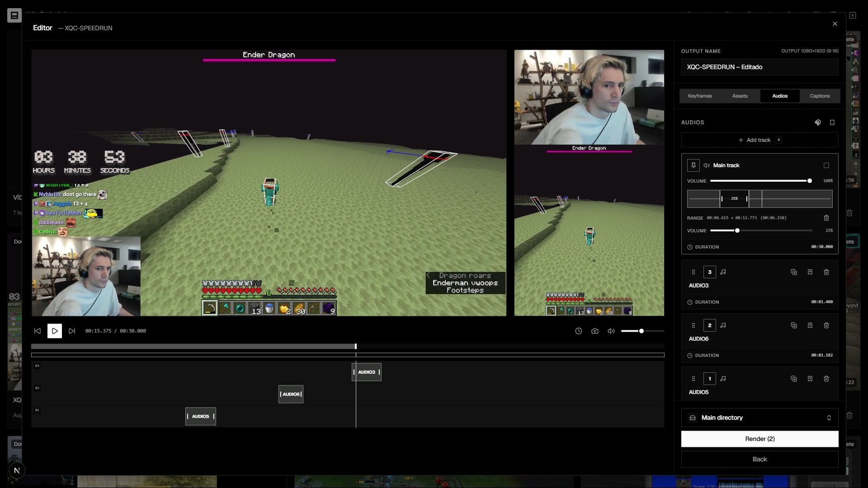
Task: Open the Main directory dropdown
Action: (759, 418)
